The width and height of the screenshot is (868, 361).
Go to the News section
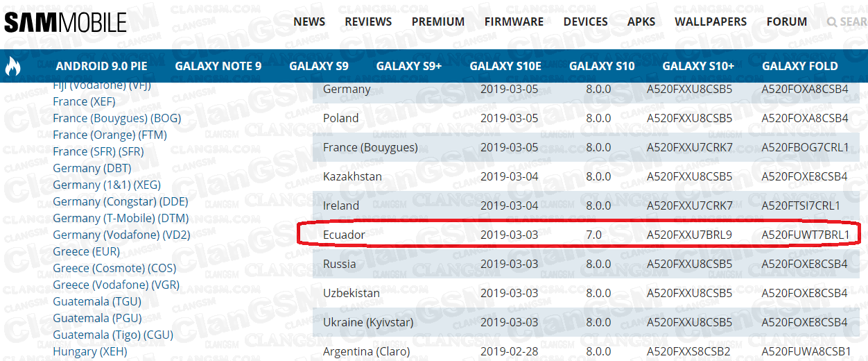point(309,22)
